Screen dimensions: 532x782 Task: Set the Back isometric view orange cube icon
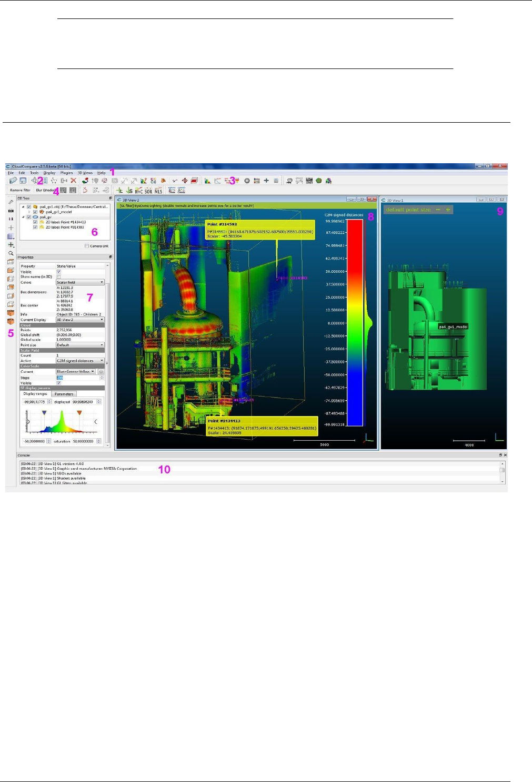point(11,321)
